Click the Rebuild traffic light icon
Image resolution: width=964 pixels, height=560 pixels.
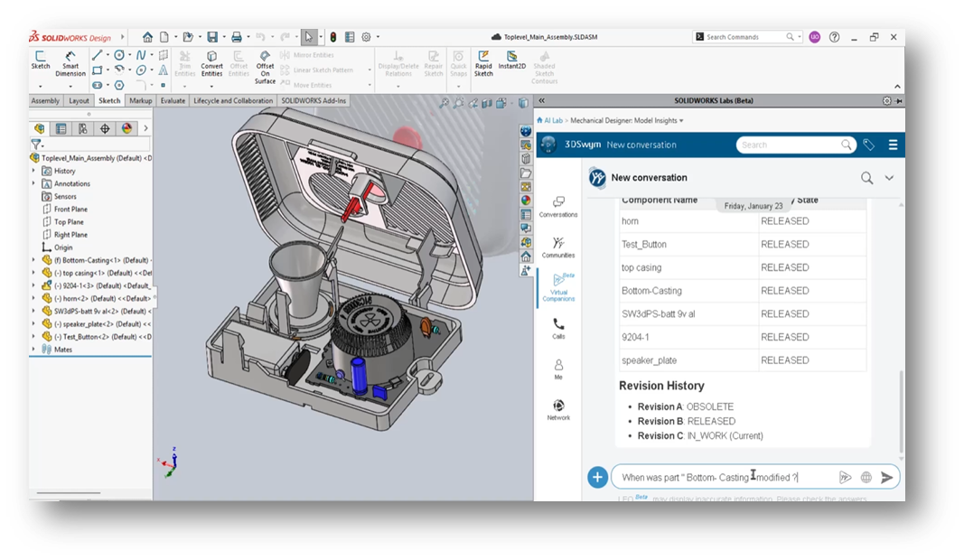point(333,37)
